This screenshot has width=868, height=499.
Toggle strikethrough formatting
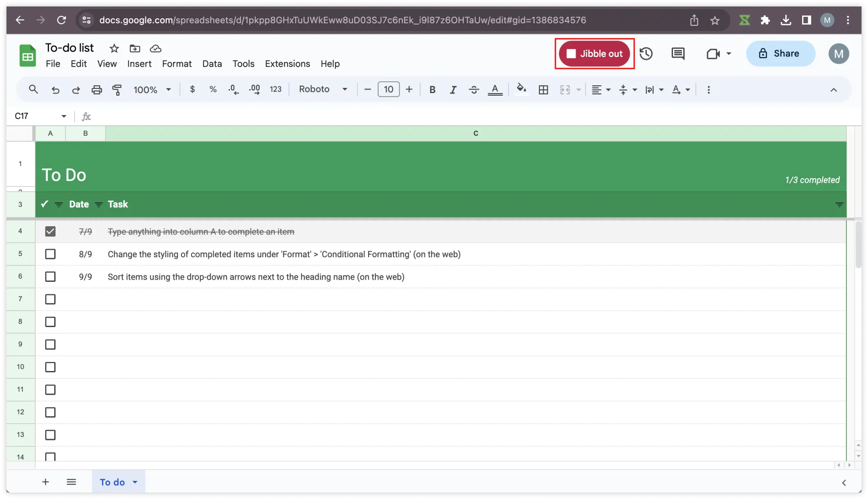pyautogui.click(x=474, y=90)
